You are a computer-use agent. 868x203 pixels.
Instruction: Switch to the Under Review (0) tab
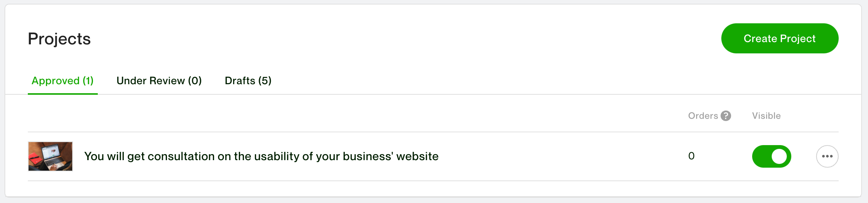pyautogui.click(x=159, y=80)
